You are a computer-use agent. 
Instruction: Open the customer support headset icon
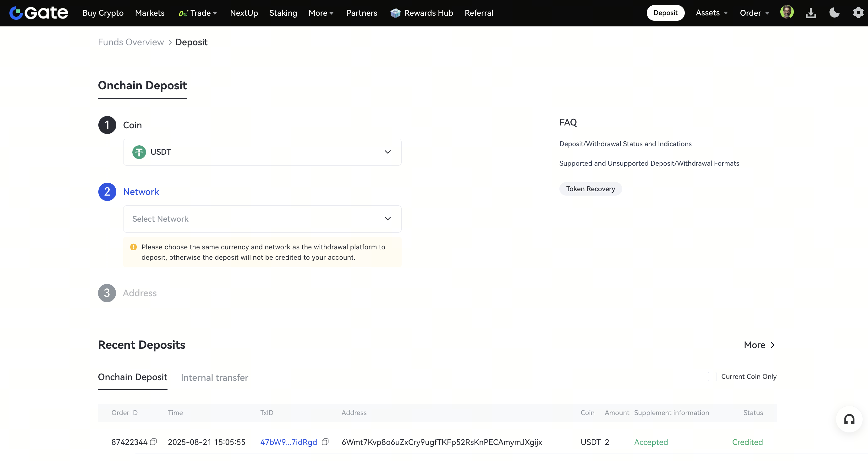point(849,419)
